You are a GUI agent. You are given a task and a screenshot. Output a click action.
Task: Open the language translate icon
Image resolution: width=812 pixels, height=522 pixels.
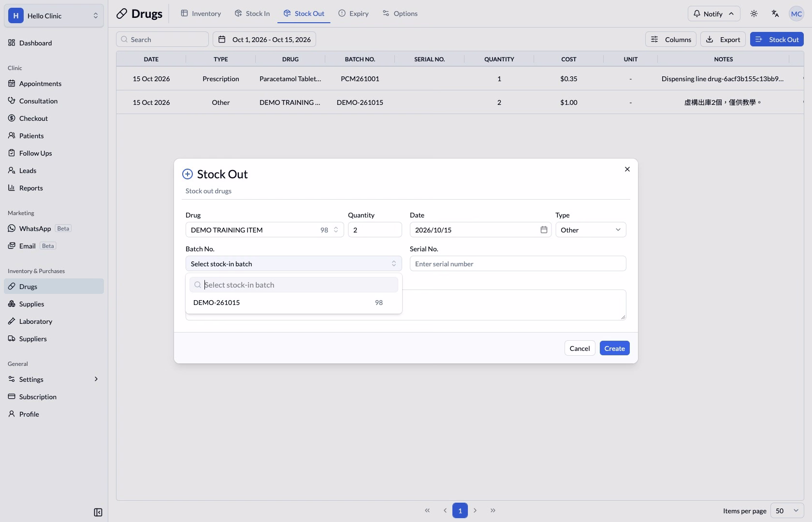pos(775,14)
